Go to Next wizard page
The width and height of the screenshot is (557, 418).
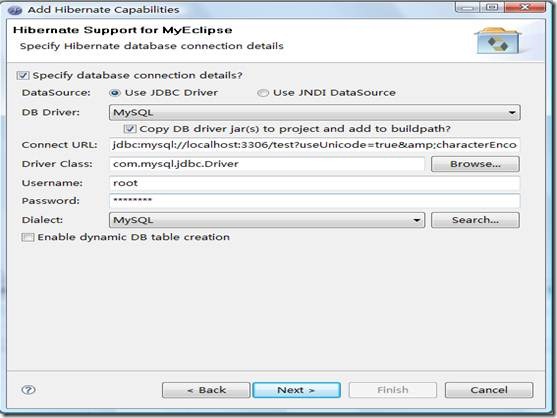point(296,390)
